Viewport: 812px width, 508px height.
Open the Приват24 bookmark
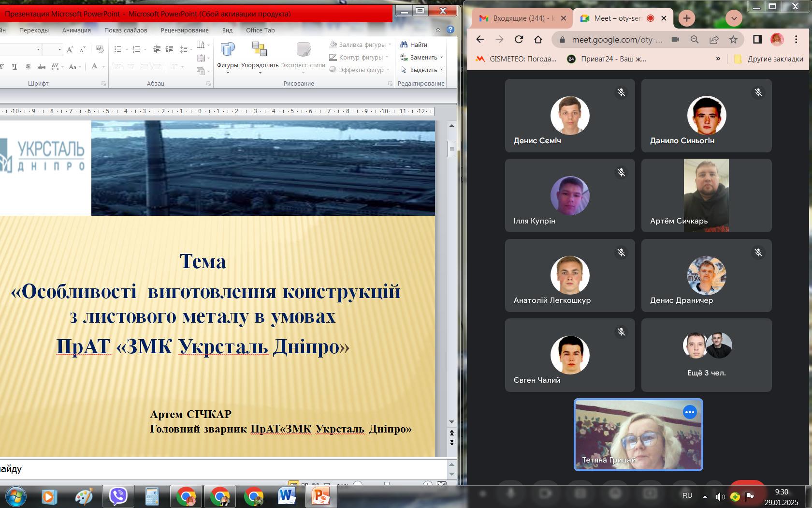point(607,59)
